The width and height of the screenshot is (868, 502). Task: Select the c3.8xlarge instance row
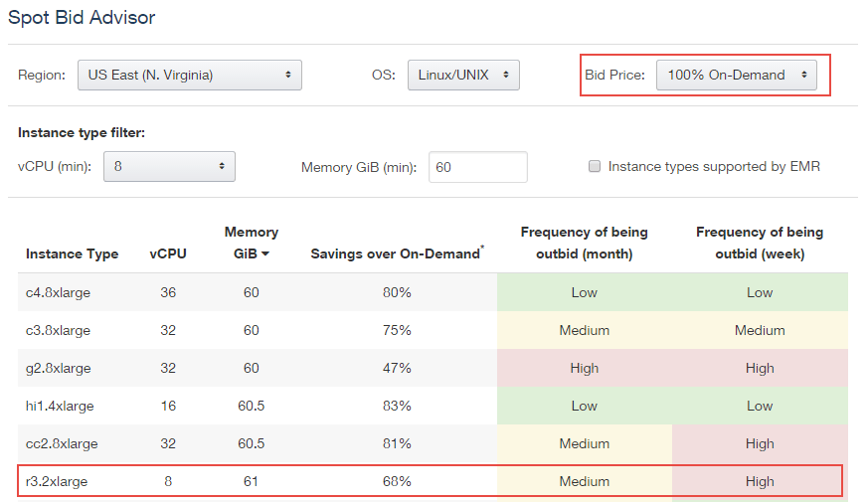coord(58,330)
